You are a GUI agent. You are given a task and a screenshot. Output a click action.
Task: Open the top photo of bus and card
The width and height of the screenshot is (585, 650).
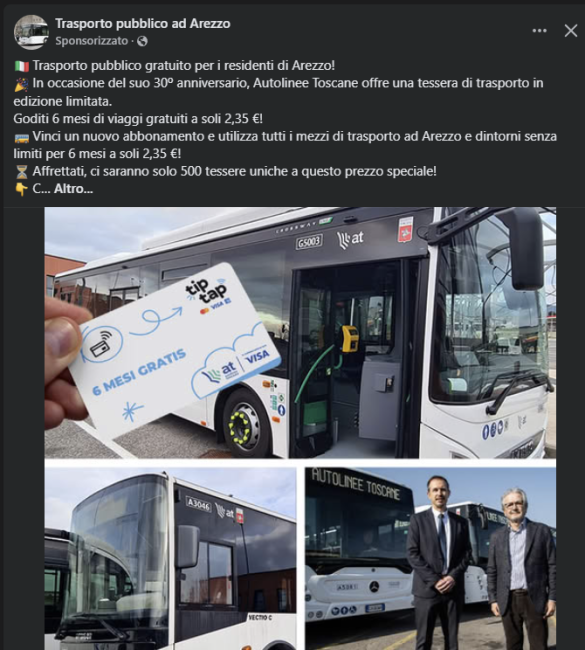click(x=300, y=332)
